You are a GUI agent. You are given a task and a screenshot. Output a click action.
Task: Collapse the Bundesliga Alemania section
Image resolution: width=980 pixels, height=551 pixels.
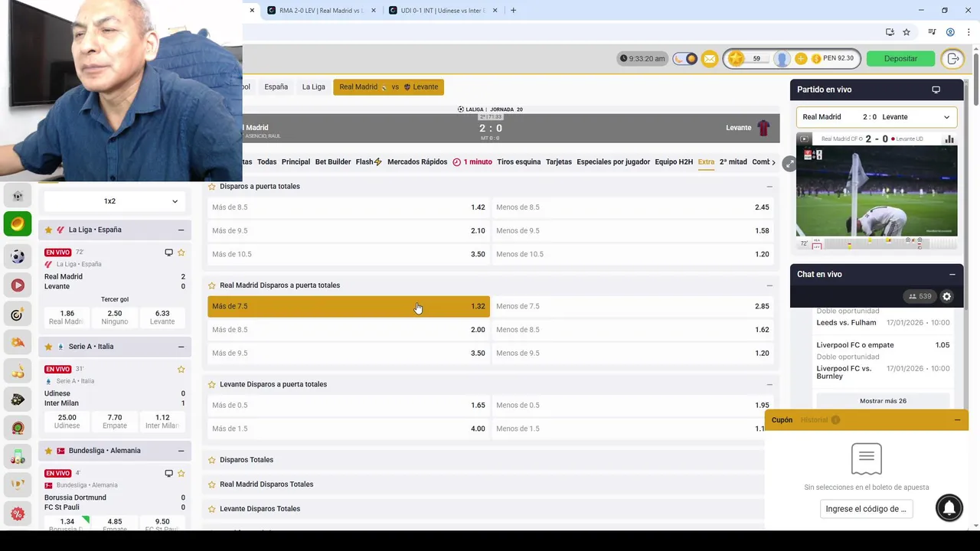click(181, 451)
